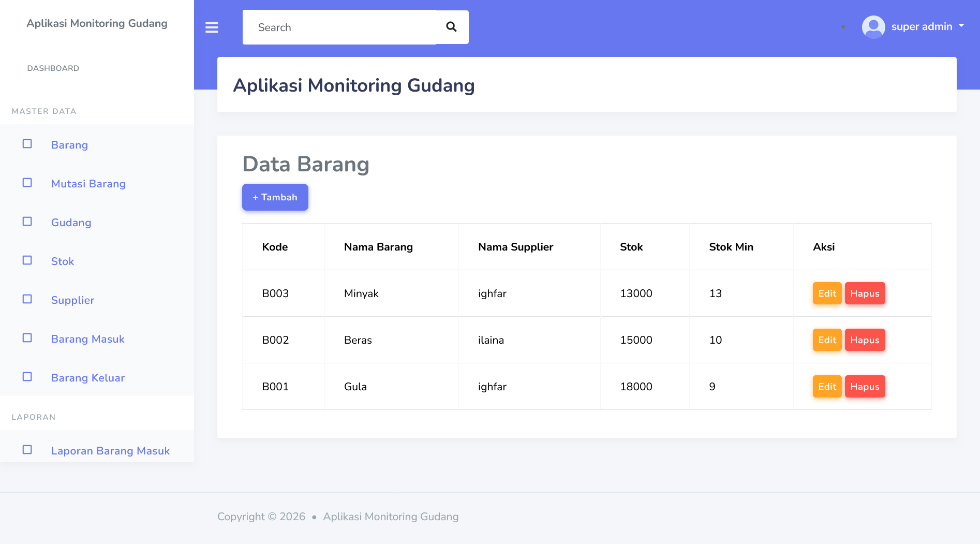The image size is (980, 544).
Task: Edit the Gula row (B001)
Action: click(827, 387)
